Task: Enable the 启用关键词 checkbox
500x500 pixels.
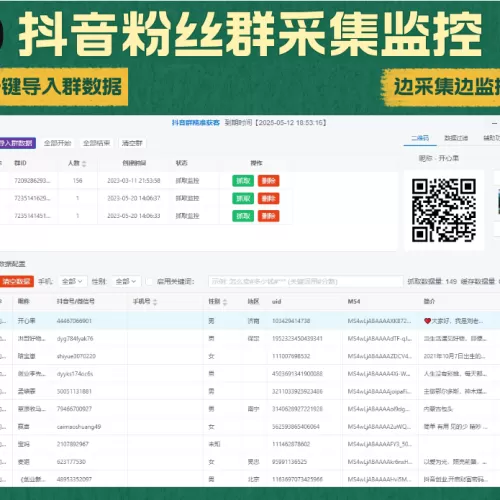Action: [x=149, y=282]
